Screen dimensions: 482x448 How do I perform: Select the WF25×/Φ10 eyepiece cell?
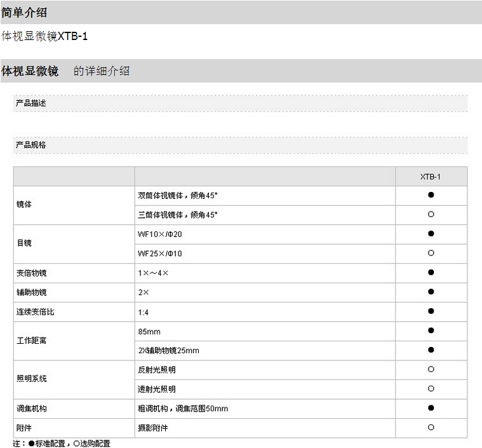pyautogui.click(x=265, y=254)
